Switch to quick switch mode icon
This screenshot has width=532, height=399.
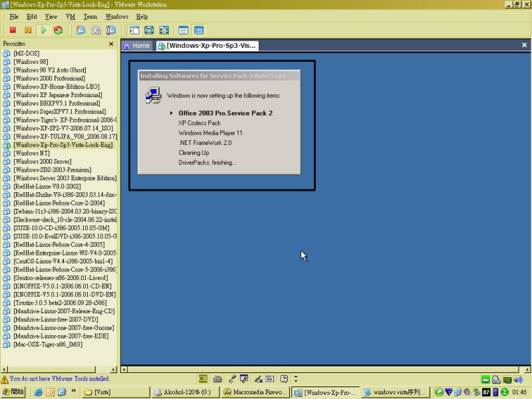[x=149, y=30]
